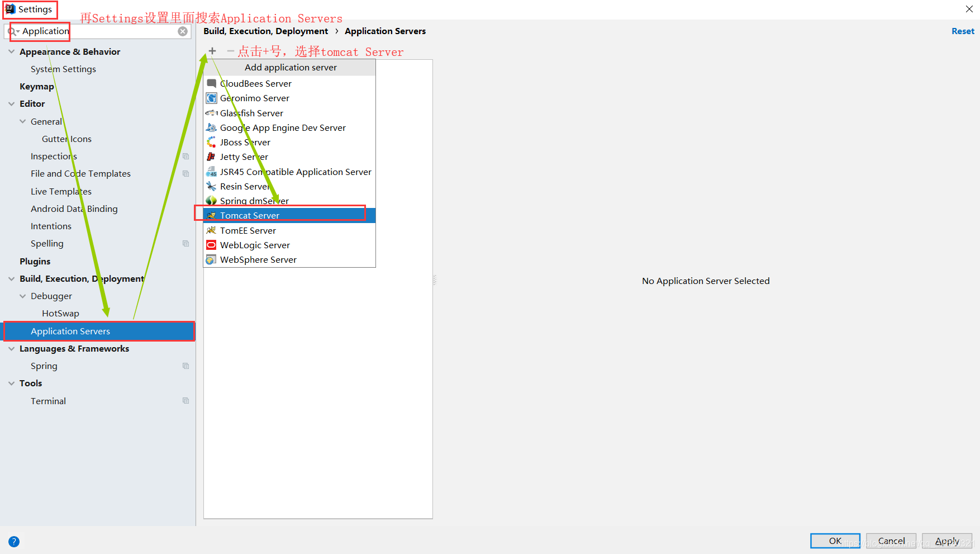
Task: Click the Tomcat Server cat icon
Action: [211, 215]
